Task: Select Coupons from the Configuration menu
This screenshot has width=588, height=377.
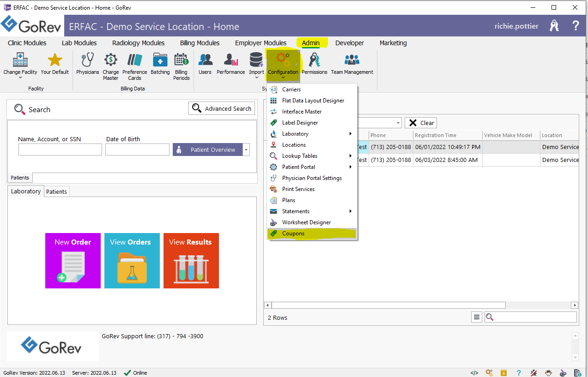Action: 312,233
